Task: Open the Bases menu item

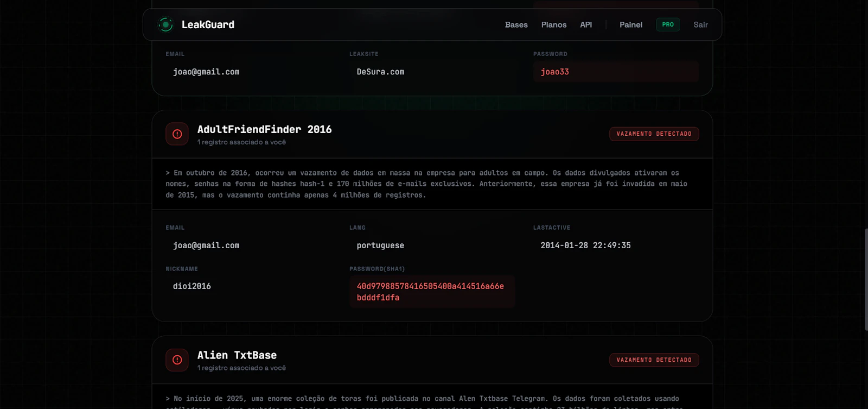Action: [516, 24]
